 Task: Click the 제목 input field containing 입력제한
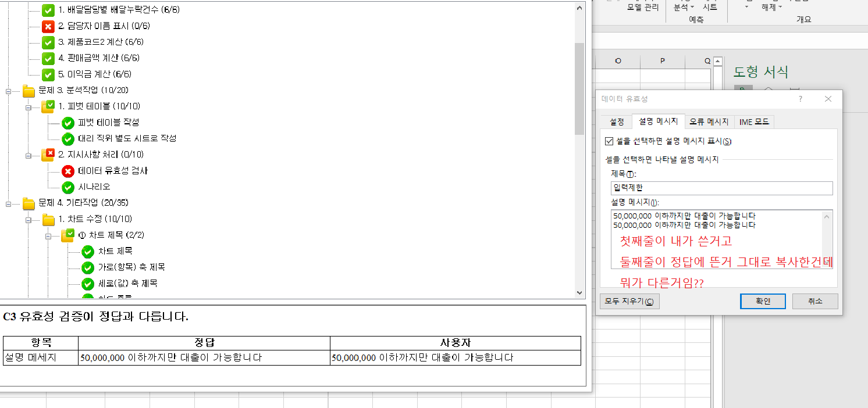pos(721,188)
